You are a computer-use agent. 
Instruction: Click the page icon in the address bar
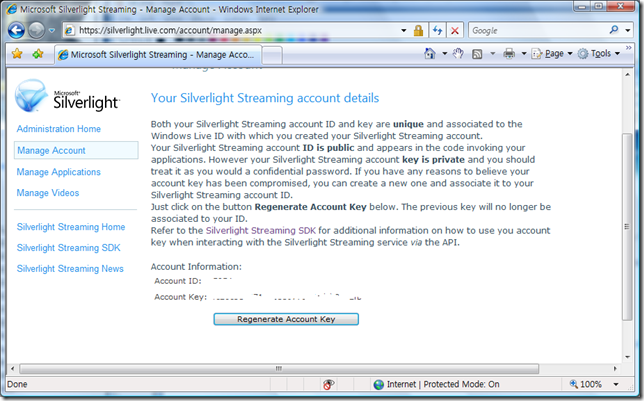coord(69,30)
